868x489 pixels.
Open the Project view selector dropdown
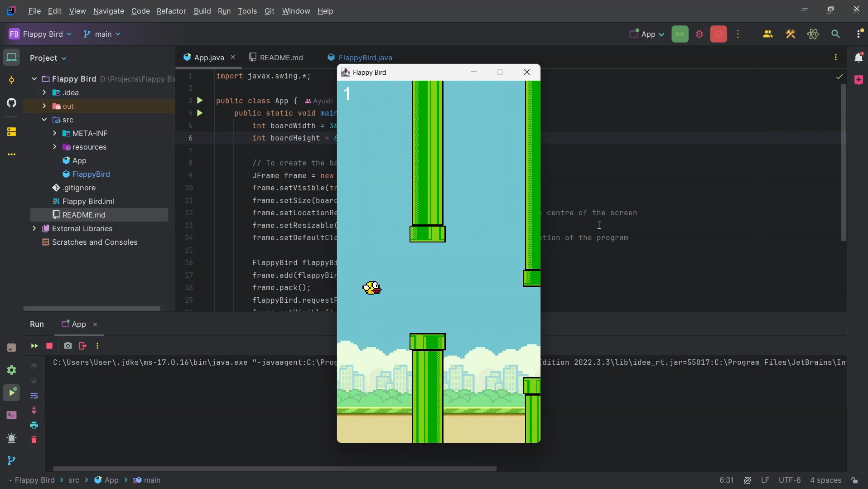[x=48, y=58]
